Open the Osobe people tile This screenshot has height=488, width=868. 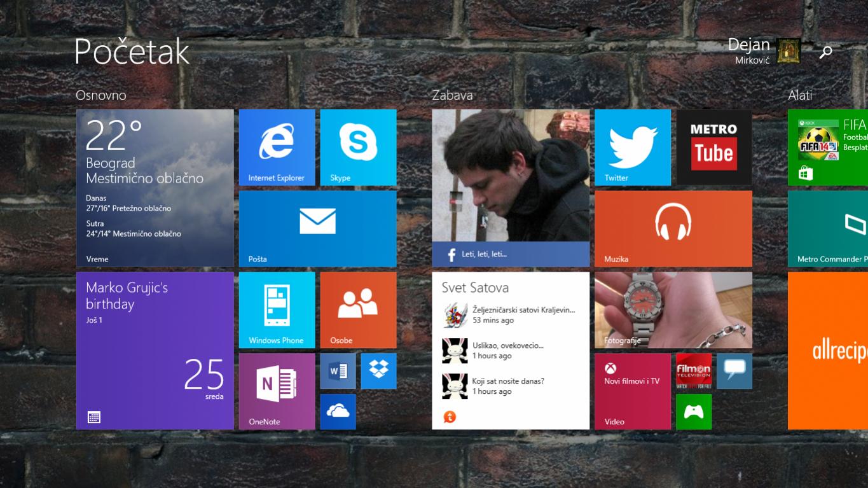pos(358,310)
